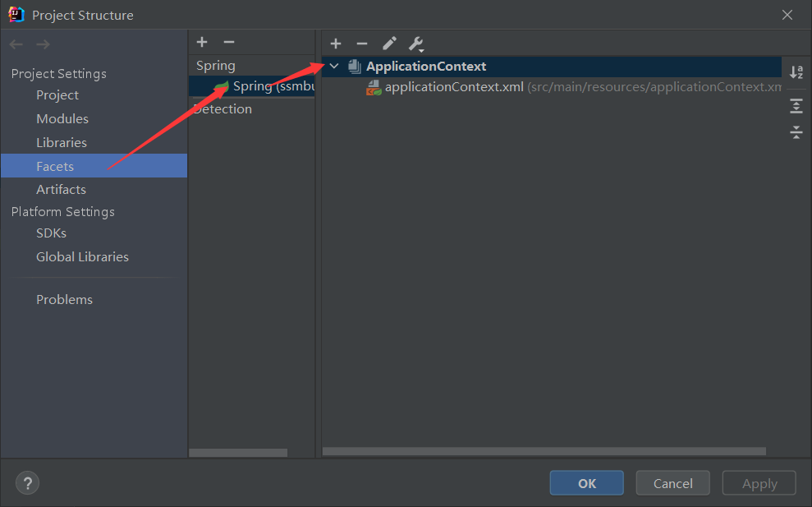This screenshot has height=507, width=812.
Task: Select the ApplicationContext row
Action: click(x=552, y=67)
